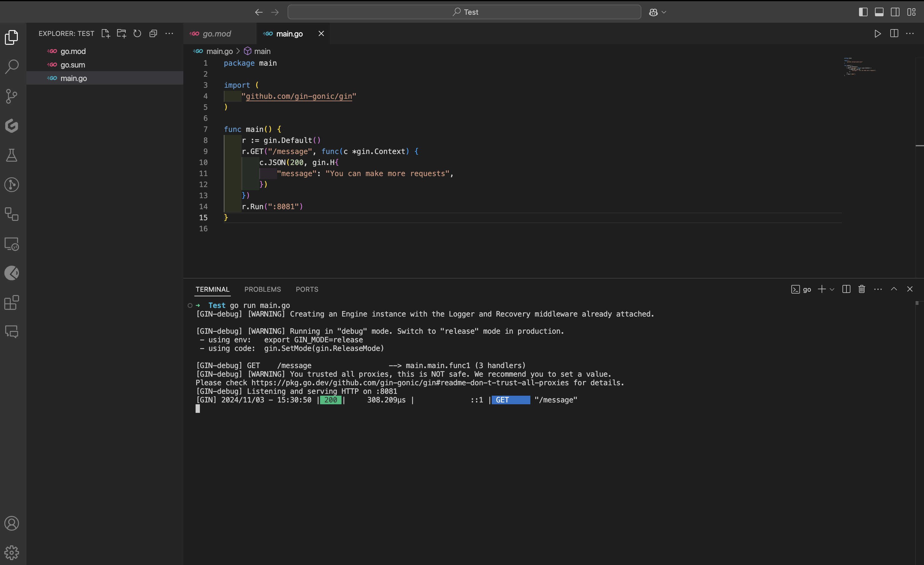Open the Go view in the activity bar
The height and width of the screenshot is (565, 924).
pyautogui.click(x=12, y=126)
